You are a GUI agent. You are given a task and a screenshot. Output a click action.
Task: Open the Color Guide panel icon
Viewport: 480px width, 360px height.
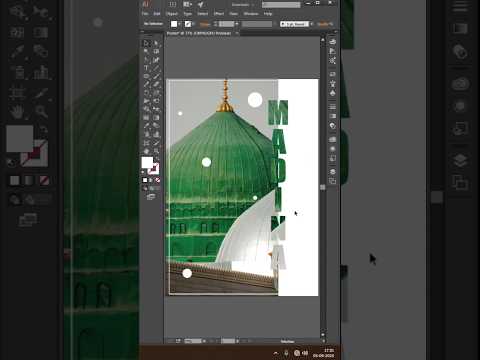[332, 51]
